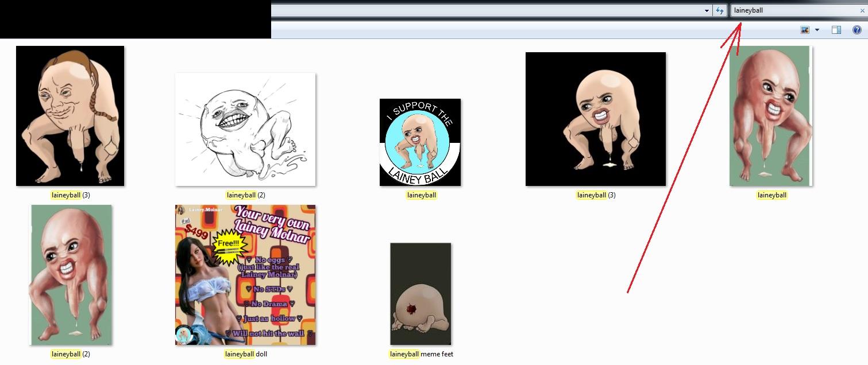Select the green-background thumbnail in the top row

click(770, 116)
